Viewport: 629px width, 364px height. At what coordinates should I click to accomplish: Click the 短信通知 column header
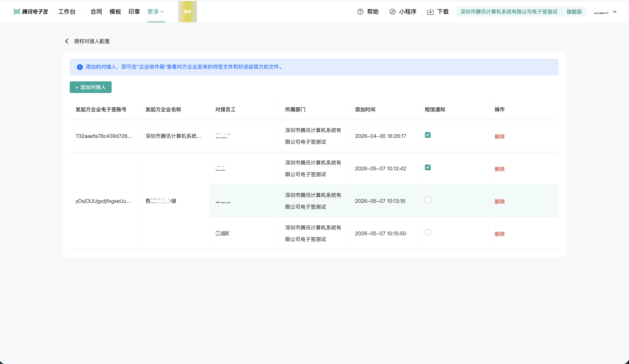[435, 110]
